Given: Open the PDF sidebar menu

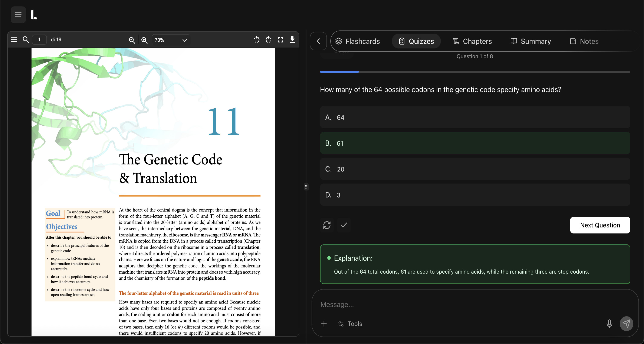Looking at the screenshot, I should [x=14, y=39].
